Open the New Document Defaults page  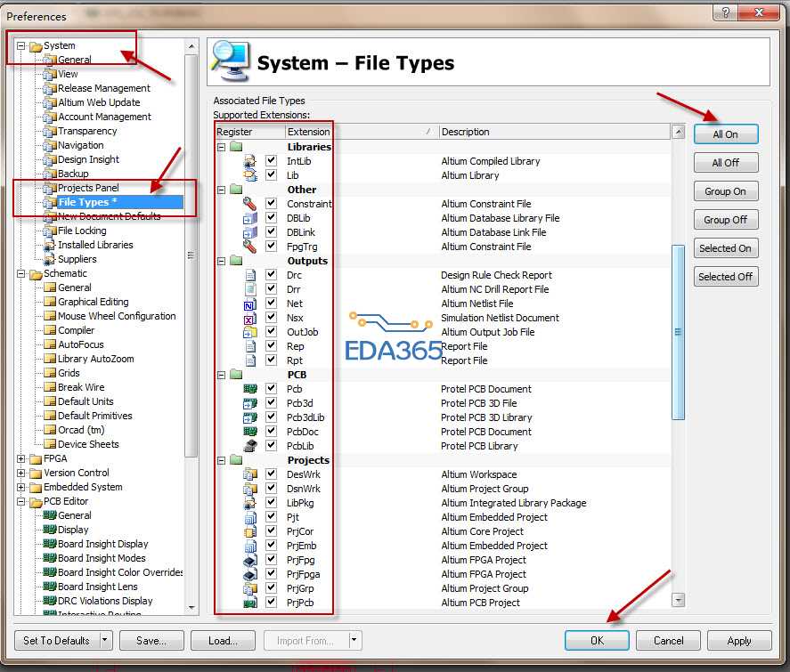point(110,216)
